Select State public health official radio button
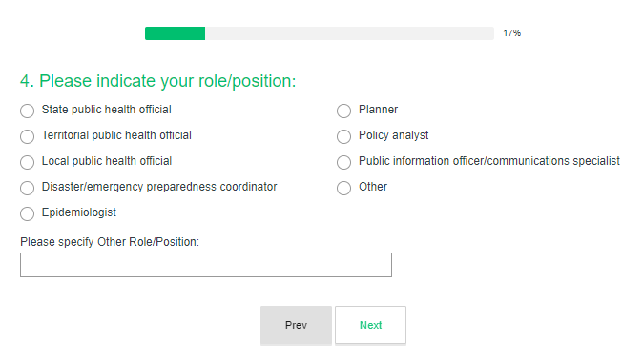The height and width of the screenshot is (364, 643). pyautogui.click(x=27, y=111)
